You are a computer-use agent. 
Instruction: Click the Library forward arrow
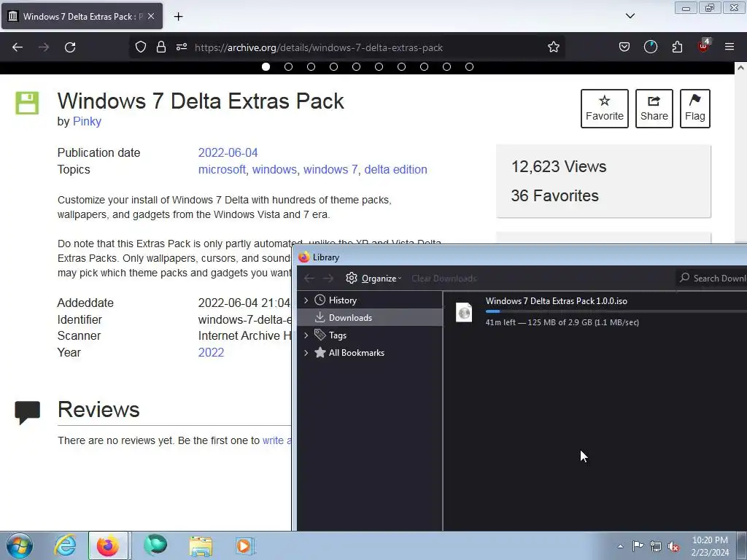click(328, 278)
